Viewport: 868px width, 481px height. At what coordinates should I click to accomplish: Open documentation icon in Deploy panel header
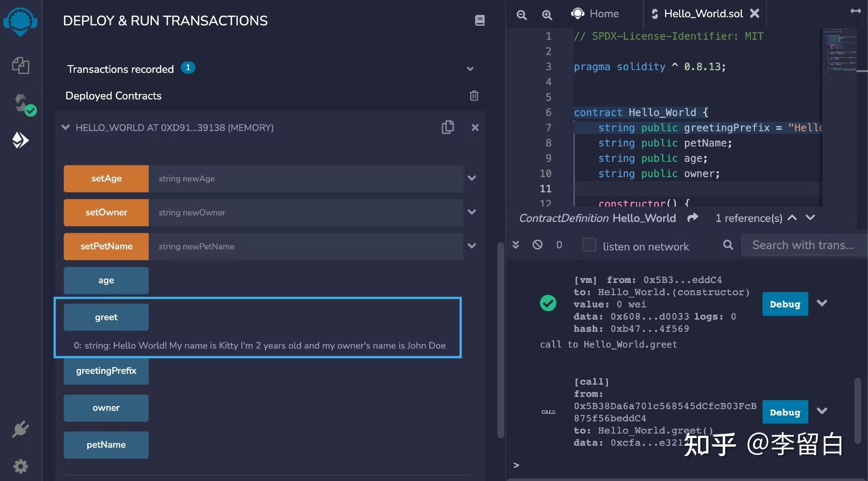[480, 20]
